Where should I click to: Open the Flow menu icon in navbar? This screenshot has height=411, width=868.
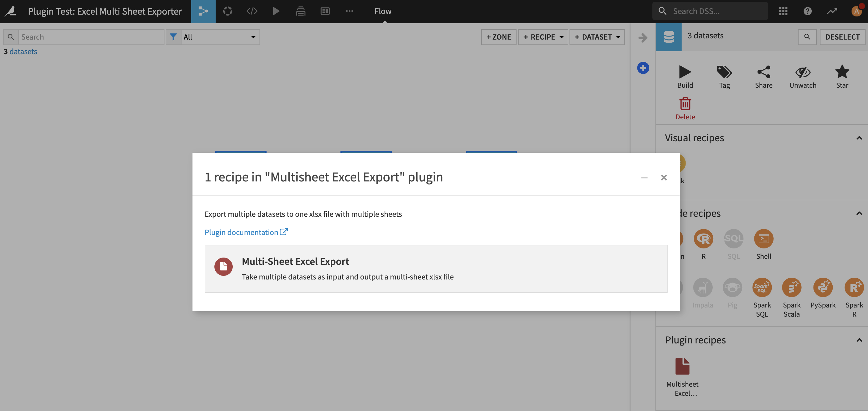203,11
